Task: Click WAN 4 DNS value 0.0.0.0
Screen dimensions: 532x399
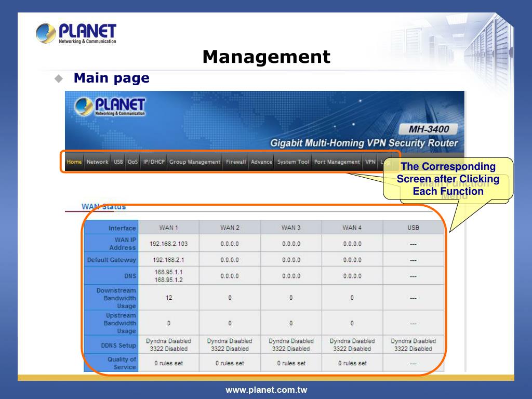Action: coord(352,276)
